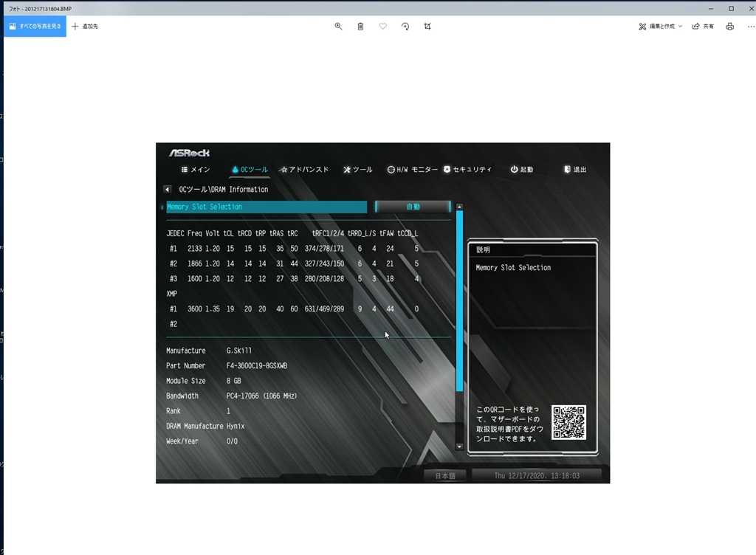This screenshot has width=756, height=555.
Task: Select the OCツール tab
Action: tap(250, 170)
